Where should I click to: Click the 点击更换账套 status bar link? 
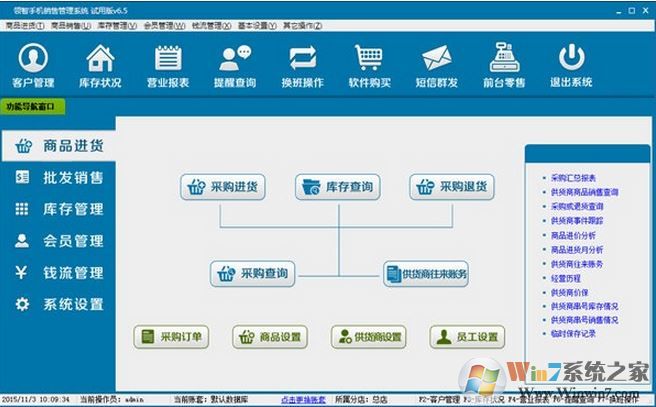click(x=303, y=399)
